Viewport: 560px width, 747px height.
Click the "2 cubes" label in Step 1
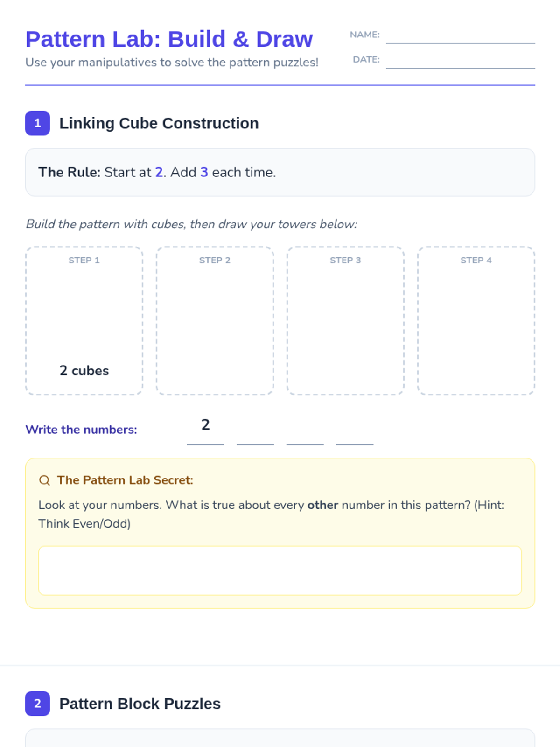tap(84, 371)
